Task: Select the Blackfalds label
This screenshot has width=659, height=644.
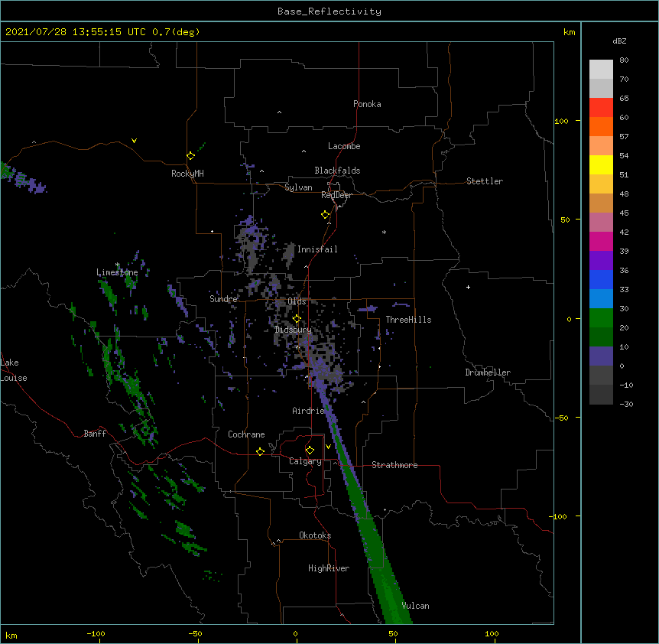Action: click(337, 171)
